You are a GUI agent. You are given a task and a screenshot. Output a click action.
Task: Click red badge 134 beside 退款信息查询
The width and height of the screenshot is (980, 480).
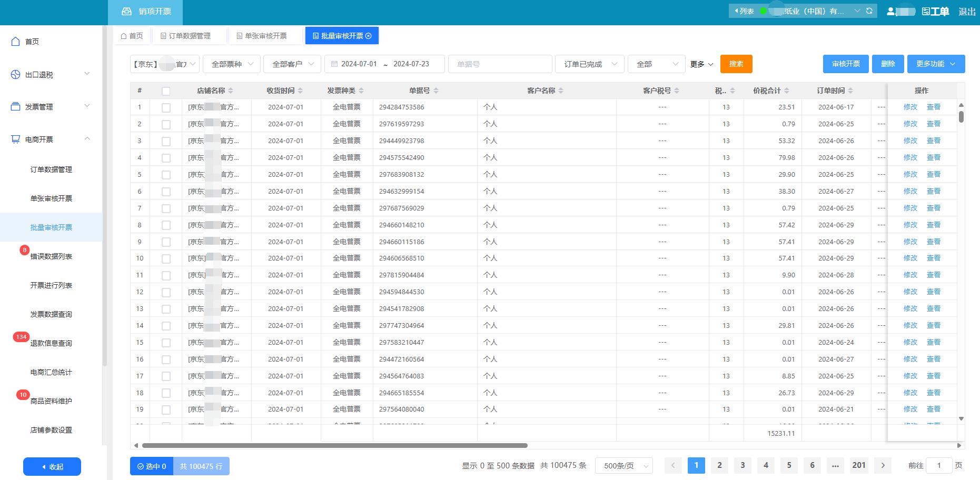coord(21,337)
